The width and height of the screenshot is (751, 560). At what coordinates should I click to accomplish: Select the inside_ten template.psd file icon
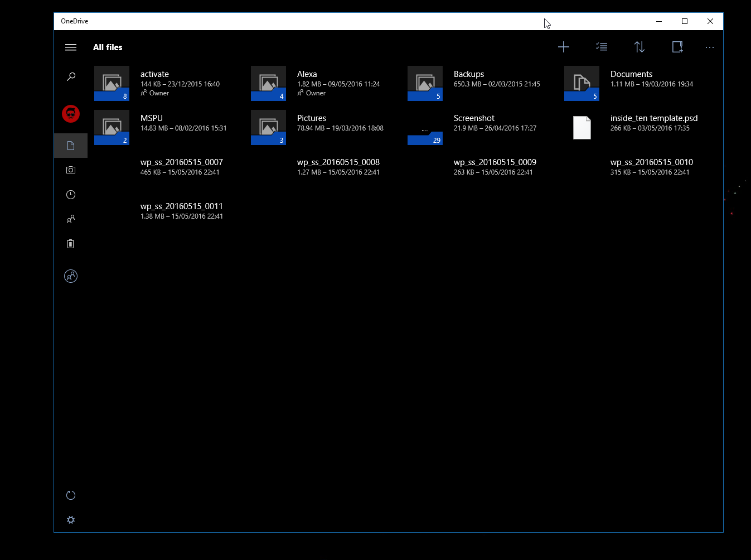pos(582,127)
